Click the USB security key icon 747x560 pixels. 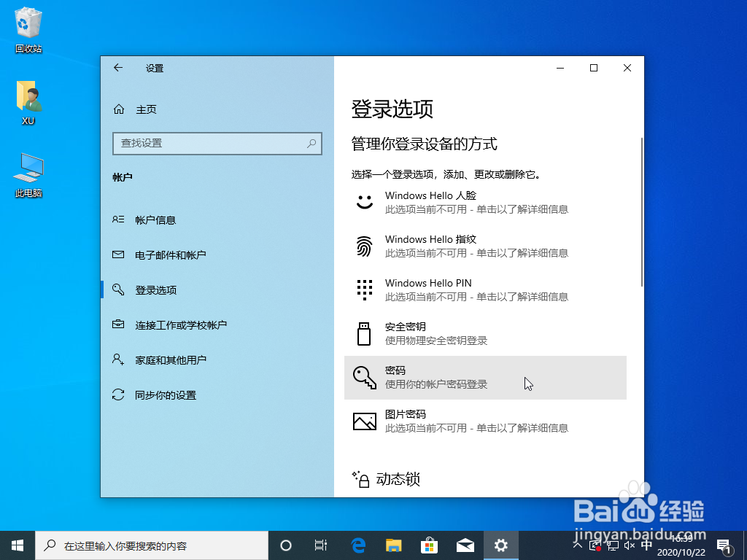click(x=364, y=334)
